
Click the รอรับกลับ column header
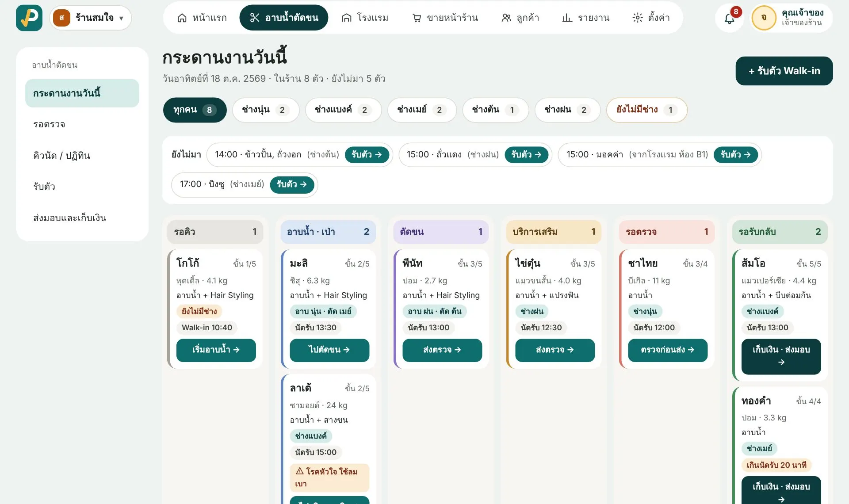click(x=780, y=232)
